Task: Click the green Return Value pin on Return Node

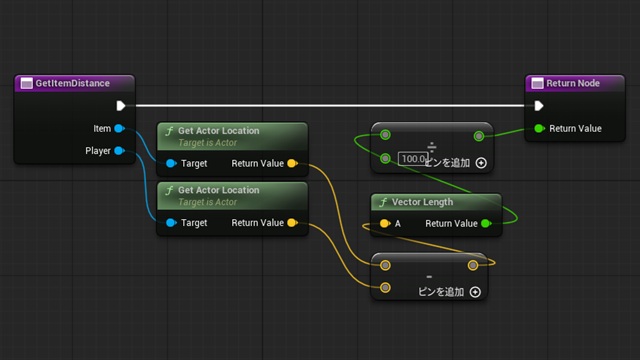Action: tap(539, 129)
